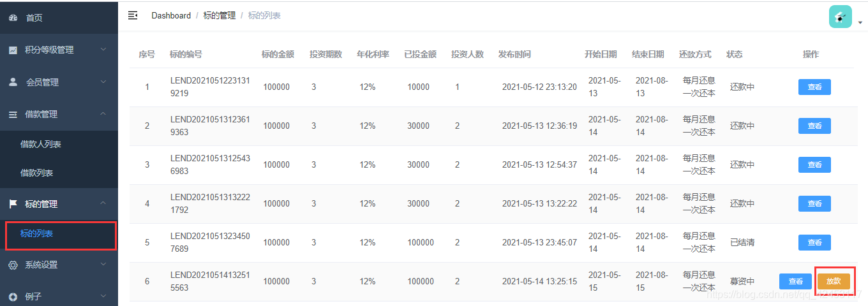The image size is (868, 306).
Task: Click 查看 button for row 6
Action: (795, 282)
